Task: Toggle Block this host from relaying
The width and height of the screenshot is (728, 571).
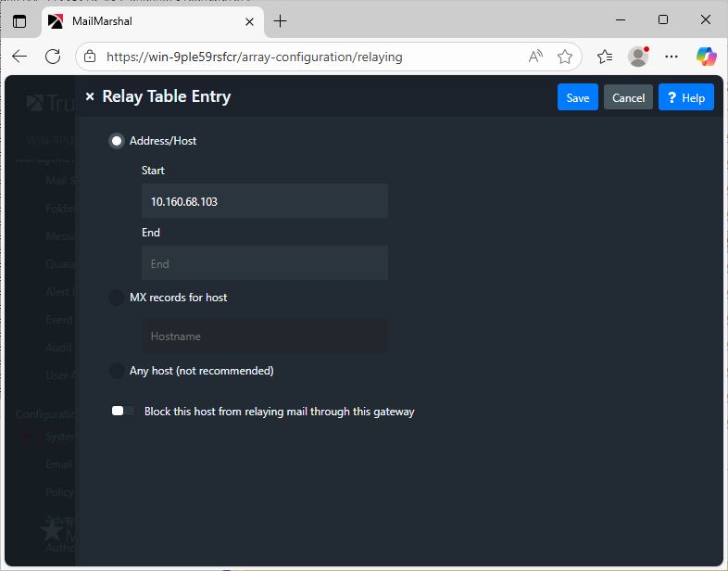Action: click(x=123, y=412)
